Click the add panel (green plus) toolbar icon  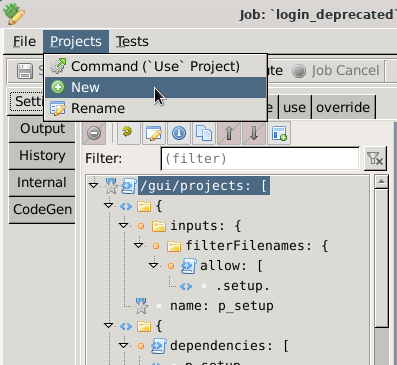tap(279, 133)
